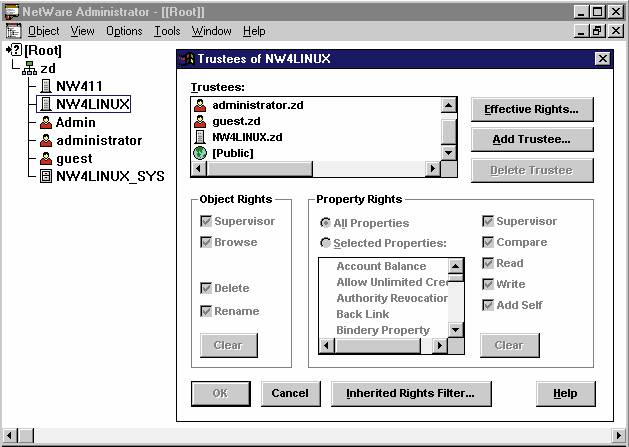Click properties list scroll down arrow
The width and height of the screenshot is (629, 447).
coord(456,330)
